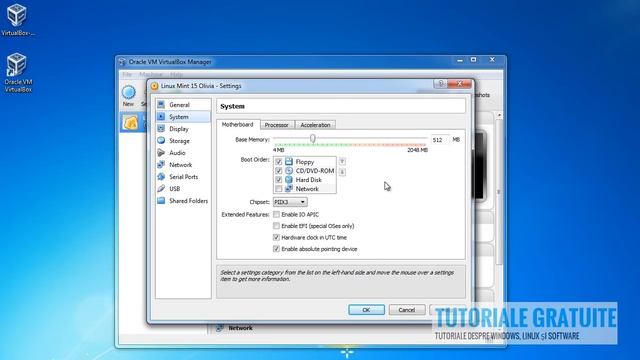
Task: Switch to the Acceleration tab
Action: (x=315, y=125)
